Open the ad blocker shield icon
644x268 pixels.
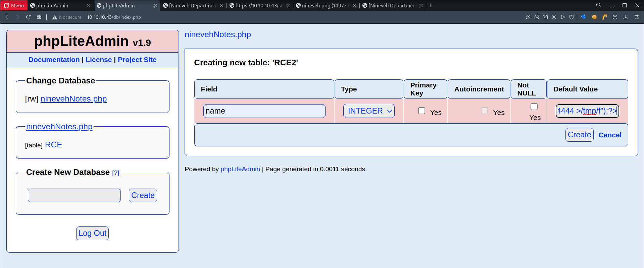(x=554, y=17)
